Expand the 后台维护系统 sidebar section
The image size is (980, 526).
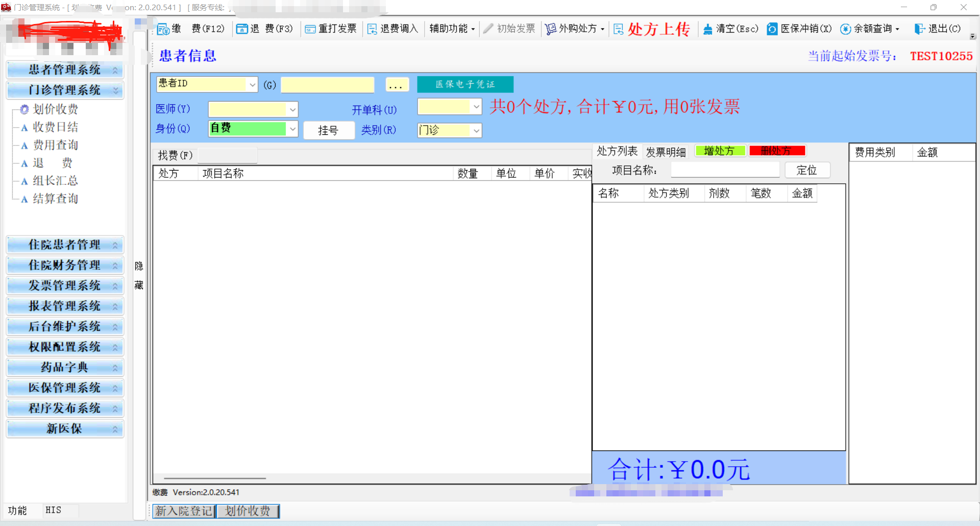point(65,327)
